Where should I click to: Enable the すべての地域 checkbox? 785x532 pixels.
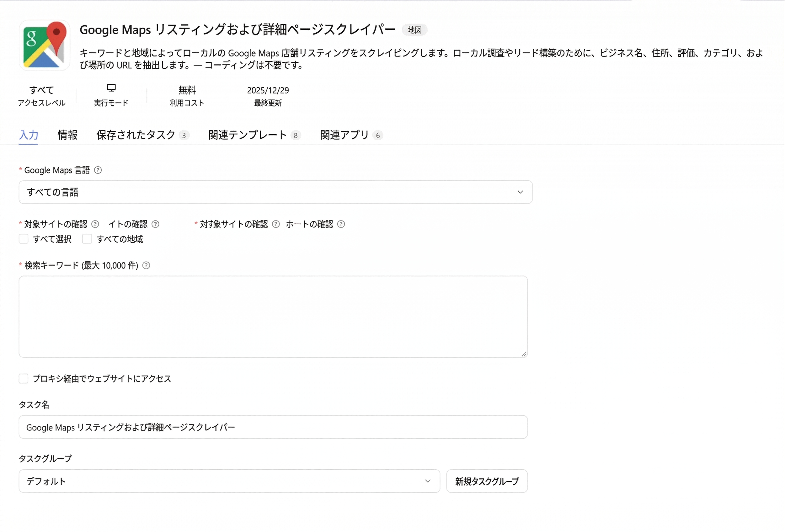tap(87, 239)
